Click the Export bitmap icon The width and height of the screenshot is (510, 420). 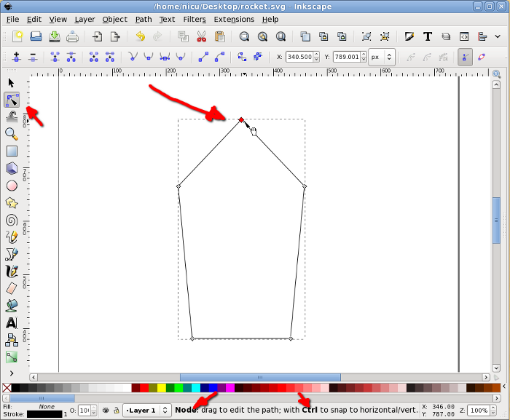(115, 36)
